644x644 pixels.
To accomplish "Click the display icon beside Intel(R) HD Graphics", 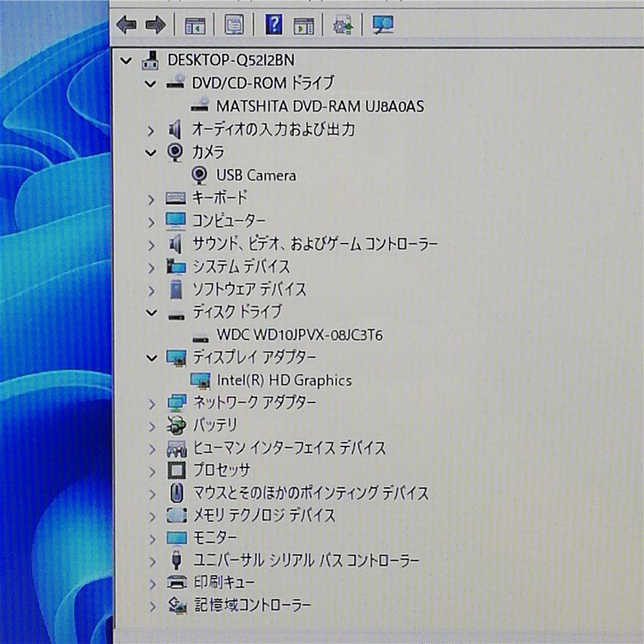I will [x=200, y=381].
